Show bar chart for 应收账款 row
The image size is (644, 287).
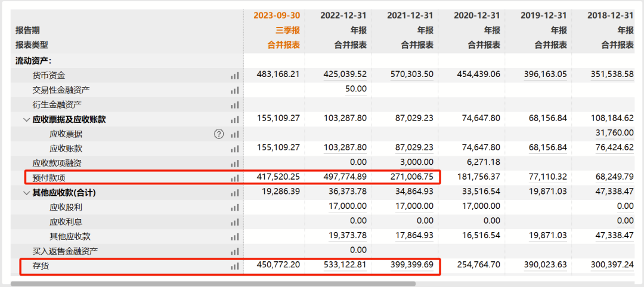(235, 149)
